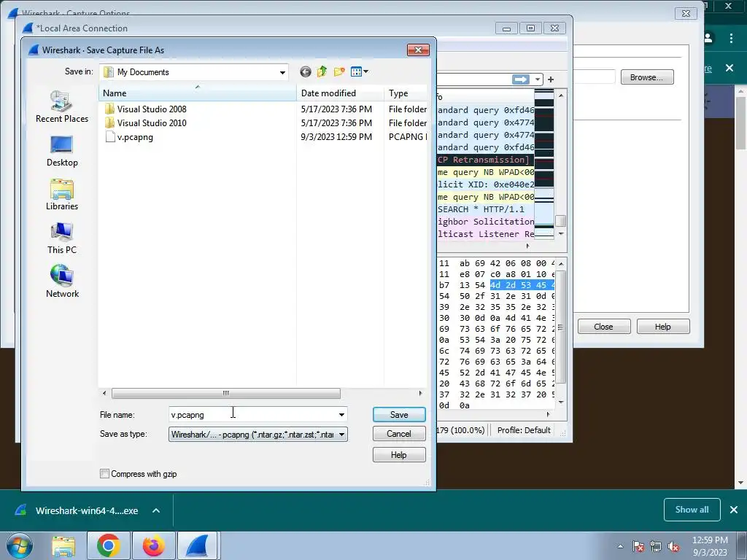The image size is (747, 560).
Task: Click Help in save dialog
Action: [399, 455]
